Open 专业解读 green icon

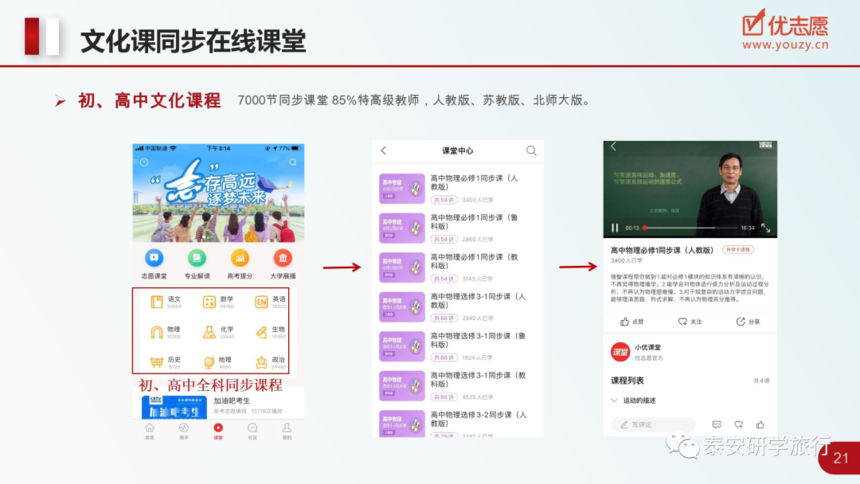coord(197,257)
